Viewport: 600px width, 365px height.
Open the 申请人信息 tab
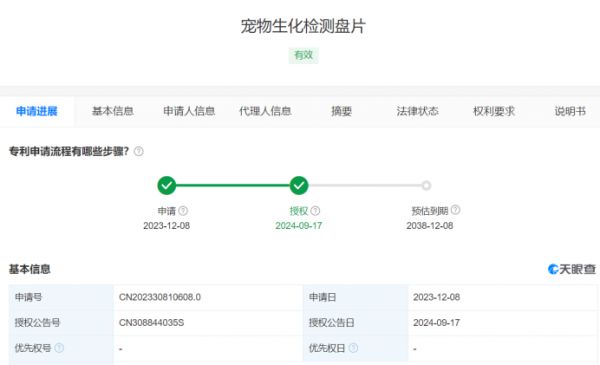pos(189,111)
